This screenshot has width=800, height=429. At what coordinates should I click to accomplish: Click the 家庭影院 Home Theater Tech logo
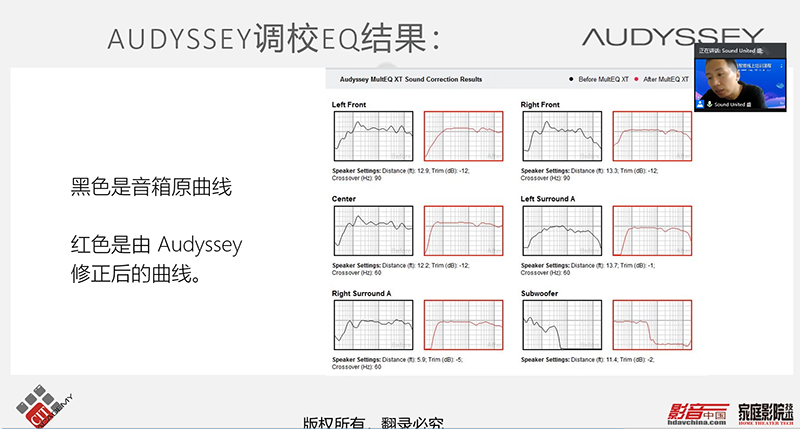pyautogui.click(x=766, y=414)
